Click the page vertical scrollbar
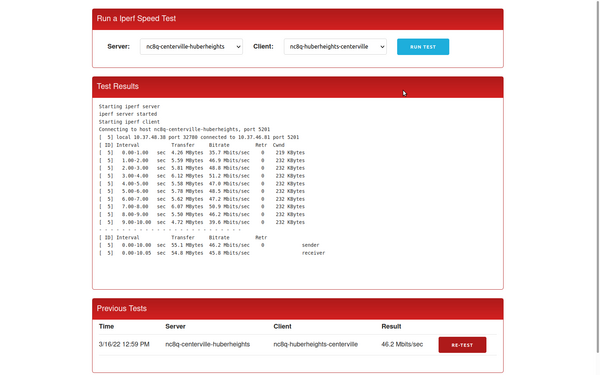Screen dimensions: 600x375 [x=597, y=176]
